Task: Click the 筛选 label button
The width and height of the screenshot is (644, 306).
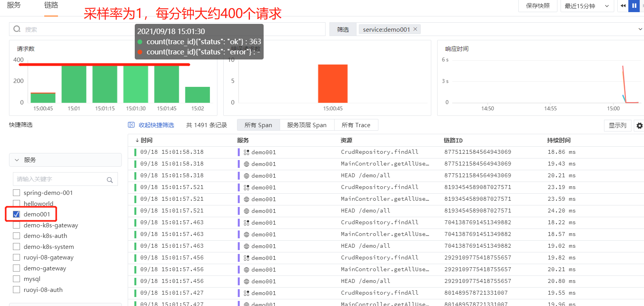Action: click(x=343, y=29)
